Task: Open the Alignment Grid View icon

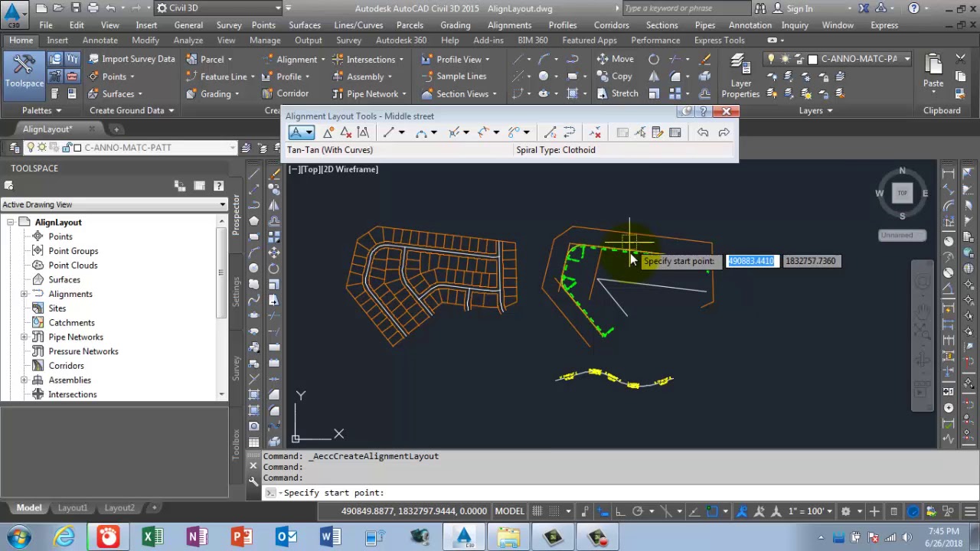Action: [x=675, y=132]
